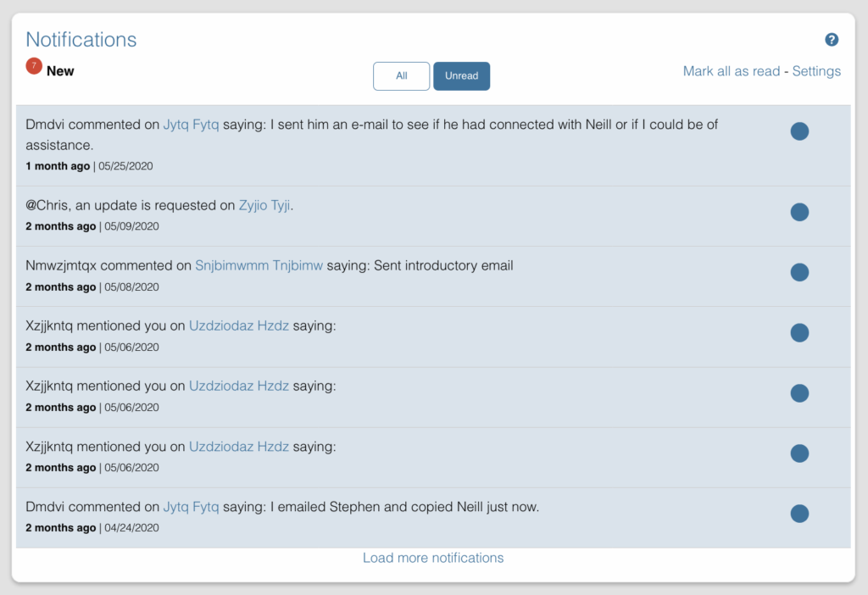Load more notifications
This screenshot has height=595, width=868.
tap(433, 558)
